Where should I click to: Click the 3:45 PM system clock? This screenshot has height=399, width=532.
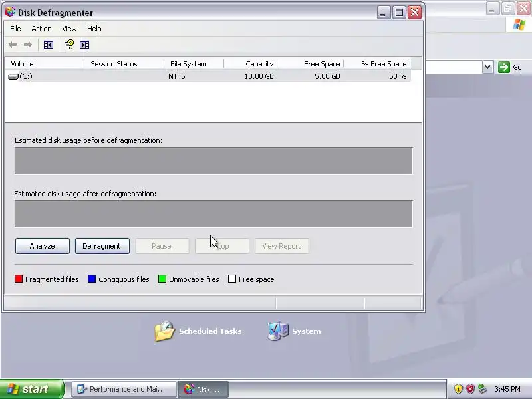tap(507, 389)
